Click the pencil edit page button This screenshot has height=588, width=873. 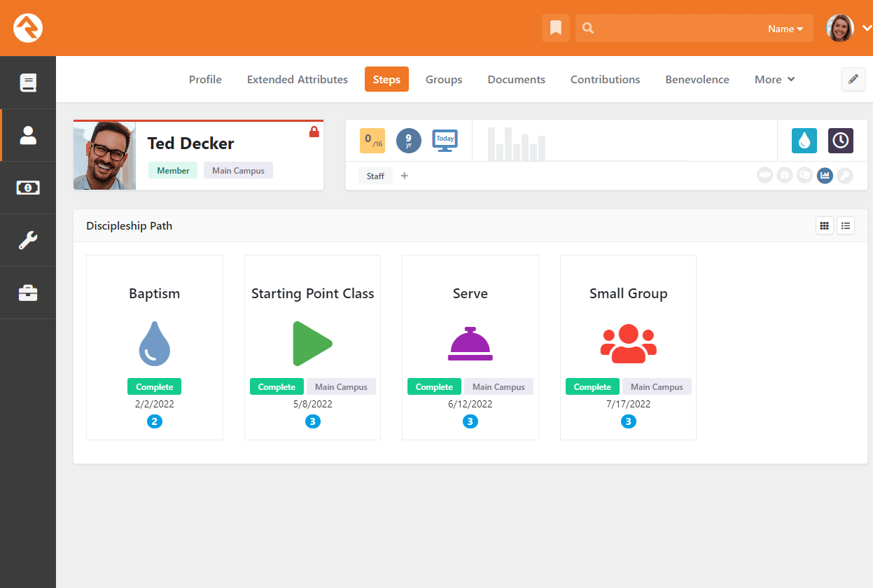tap(853, 79)
